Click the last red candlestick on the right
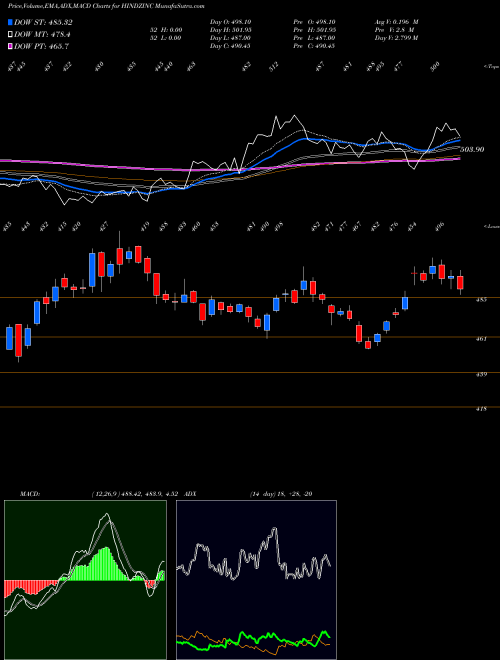This screenshot has height=660, width=500. tap(460, 282)
